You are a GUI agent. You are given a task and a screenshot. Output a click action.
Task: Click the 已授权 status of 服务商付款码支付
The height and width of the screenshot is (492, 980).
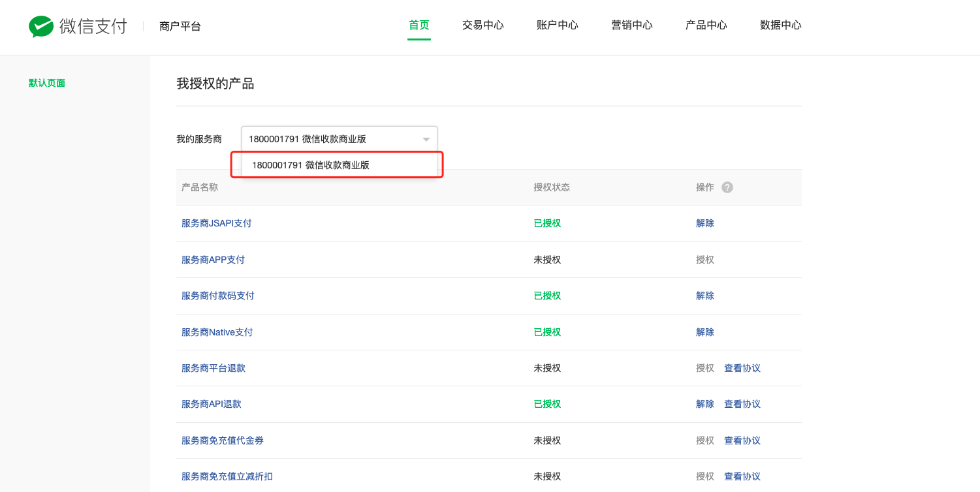click(x=547, y=296)
